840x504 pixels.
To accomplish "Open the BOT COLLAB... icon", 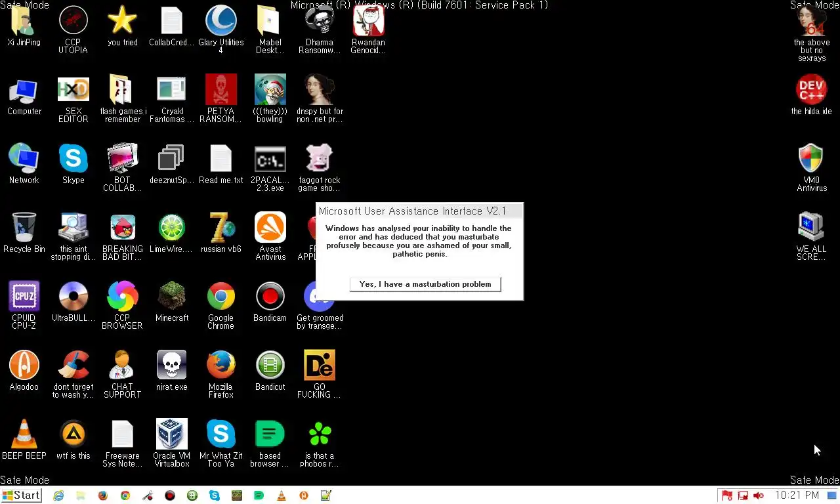I will pyautogui.click(x=123, y=167).
